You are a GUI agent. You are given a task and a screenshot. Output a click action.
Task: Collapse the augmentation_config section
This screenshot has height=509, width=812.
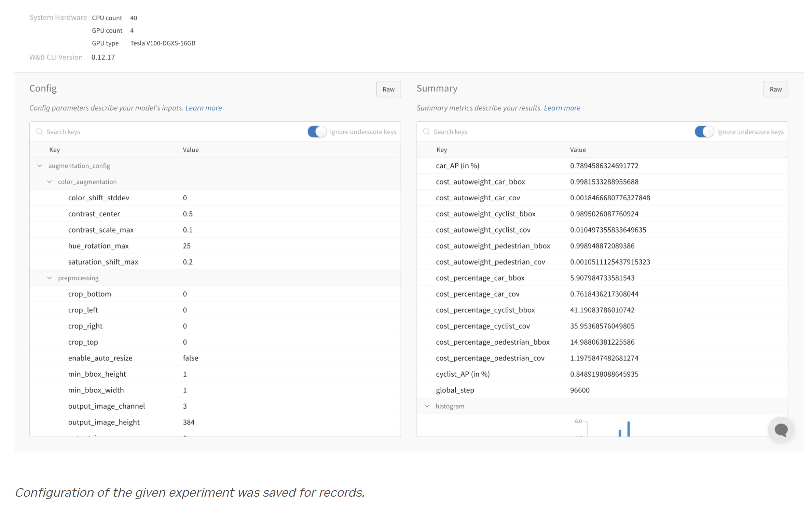(40, 166)
